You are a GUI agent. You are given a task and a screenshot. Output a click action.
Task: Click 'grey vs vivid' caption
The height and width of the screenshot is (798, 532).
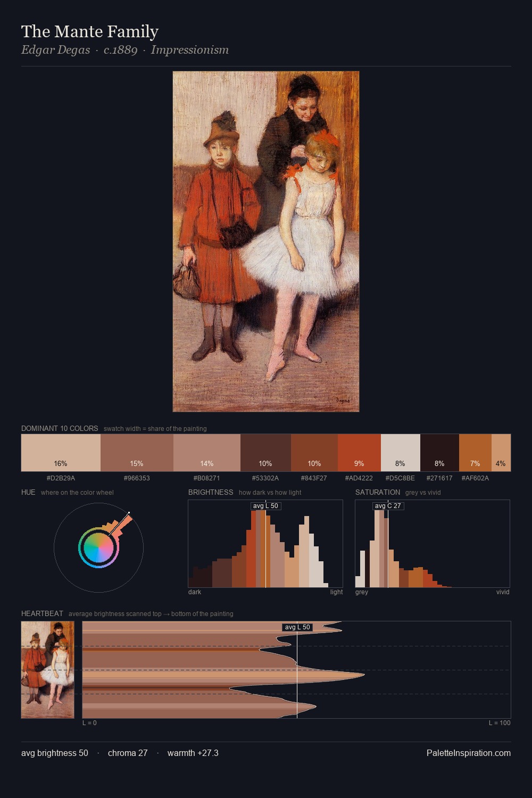(423, 493)
